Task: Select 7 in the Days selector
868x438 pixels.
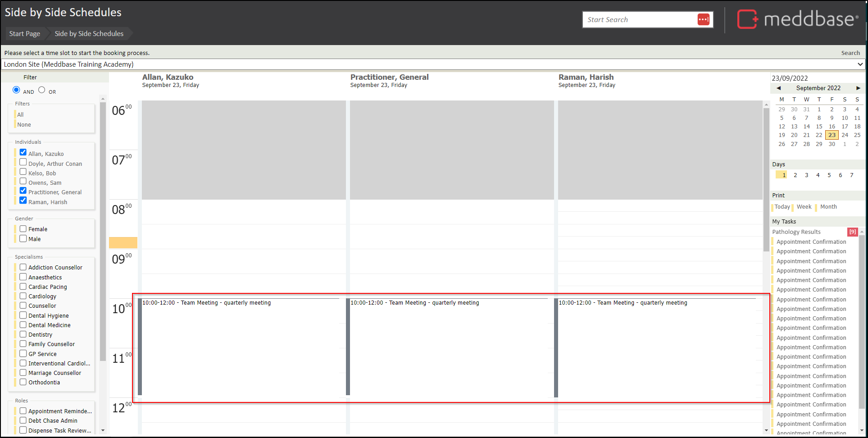Action: [x=851, y=175]
